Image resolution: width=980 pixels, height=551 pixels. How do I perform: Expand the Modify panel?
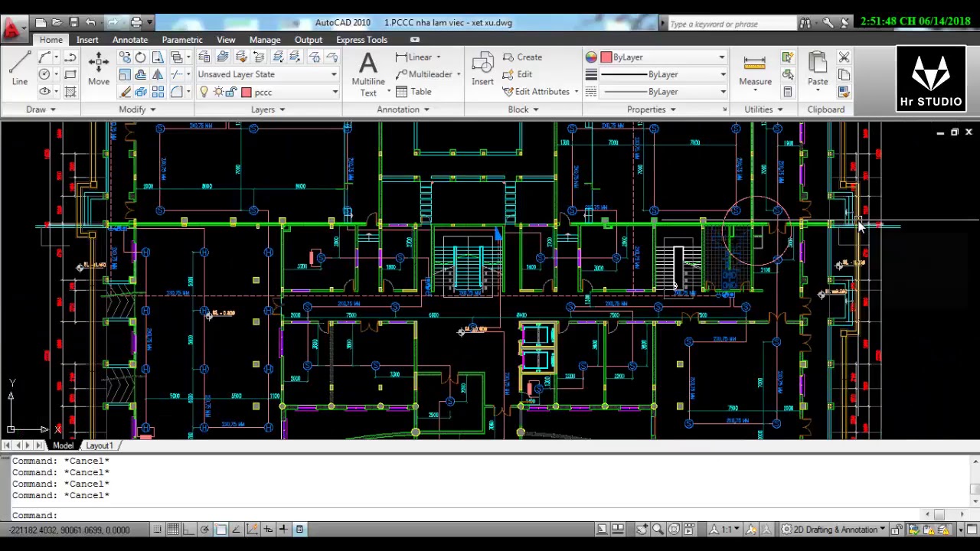point(137,109)
